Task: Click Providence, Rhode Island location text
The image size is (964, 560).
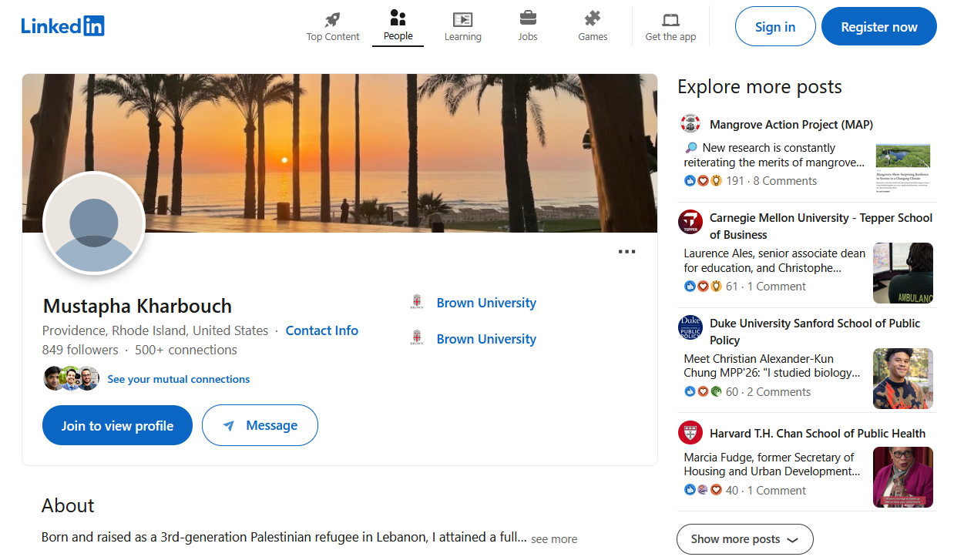Action: [155, 330]
